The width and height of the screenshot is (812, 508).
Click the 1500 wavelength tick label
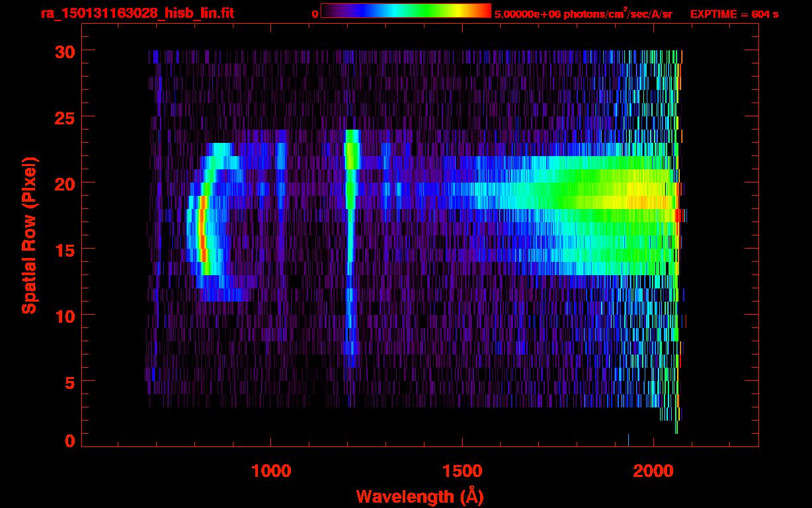462,471
